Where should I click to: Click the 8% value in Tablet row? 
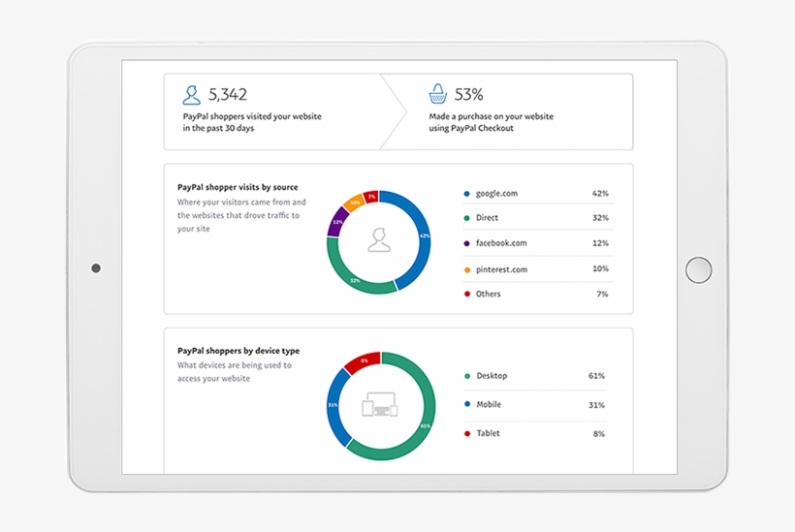click(x=599, y=434)
